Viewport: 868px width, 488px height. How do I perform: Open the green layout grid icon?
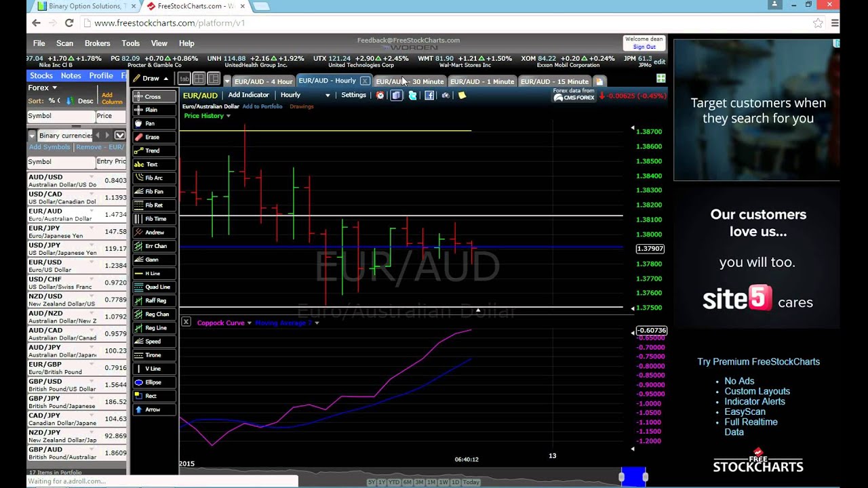[x=660, y=79]
